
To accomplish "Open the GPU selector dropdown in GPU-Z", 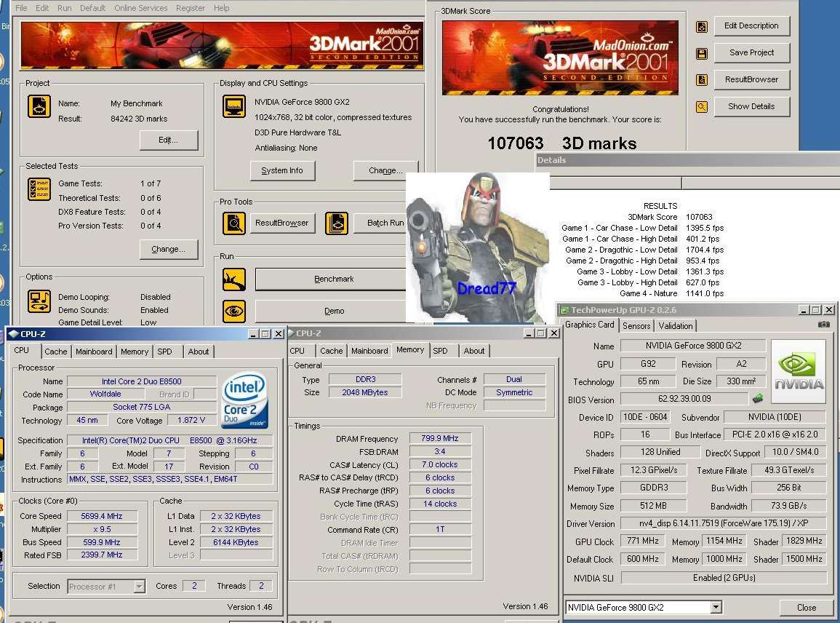I will pyautogui.click(x=716, y=608).
